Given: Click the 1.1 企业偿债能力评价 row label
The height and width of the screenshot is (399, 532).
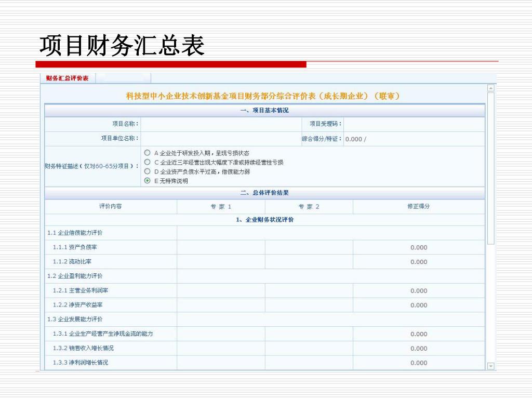Looking at the screenshot, I should (x=75, y=233).
